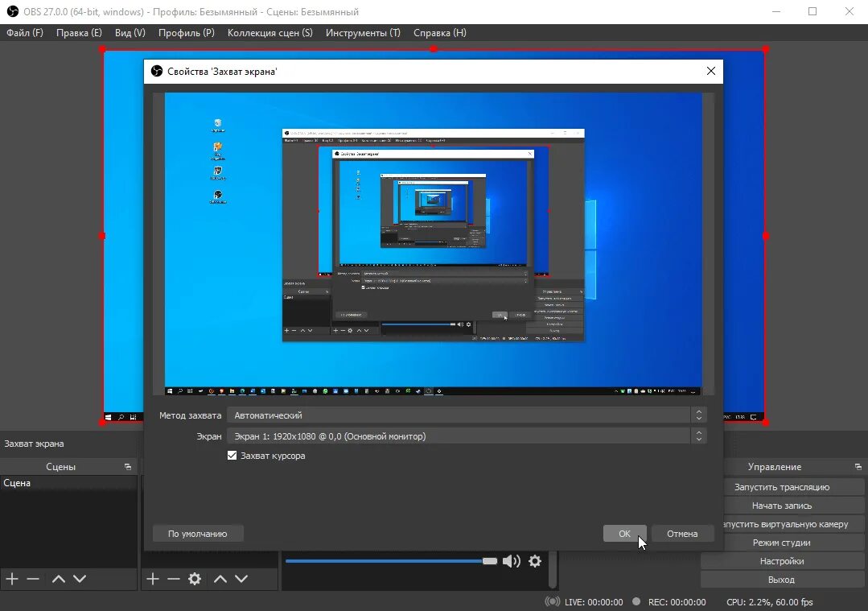Viewport: 868px width, 611px height.
Task: Reset settings with По умолчанию
Action: 198,534
